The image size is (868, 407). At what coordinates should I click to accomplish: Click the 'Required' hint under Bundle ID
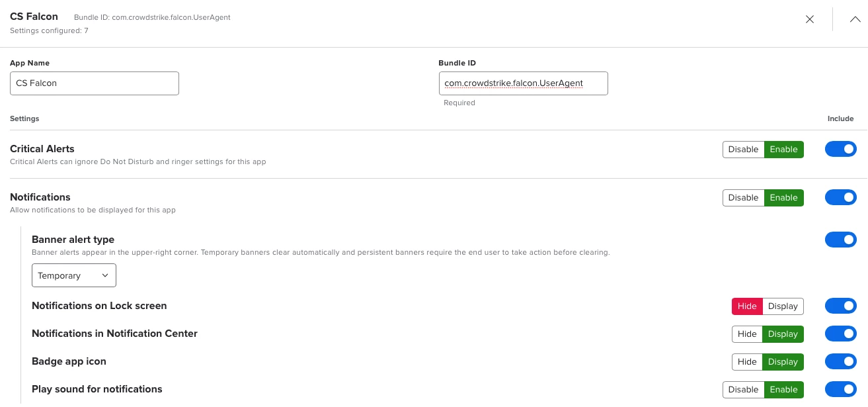click(459, 103)
